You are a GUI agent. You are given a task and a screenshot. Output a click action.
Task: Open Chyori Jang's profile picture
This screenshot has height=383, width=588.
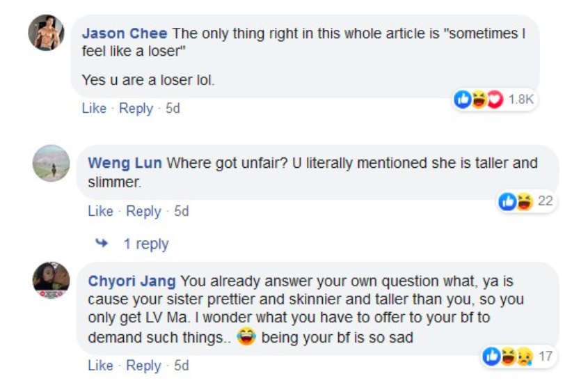point(51,281)
